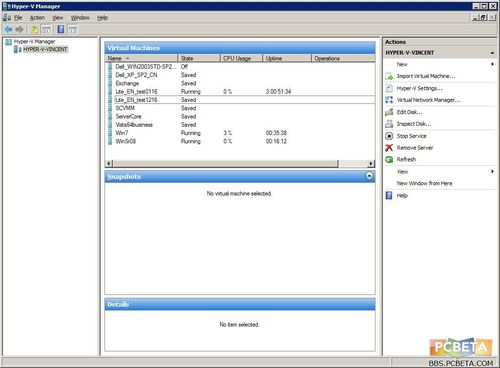Click the app icon in the title bar

pos(6,6)
